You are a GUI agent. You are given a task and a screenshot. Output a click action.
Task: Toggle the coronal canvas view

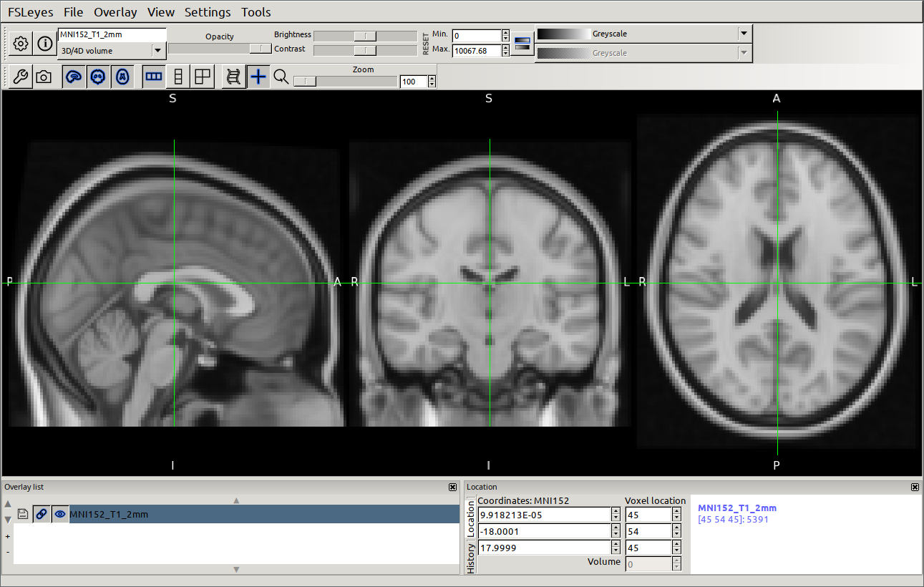pos(98,77)
